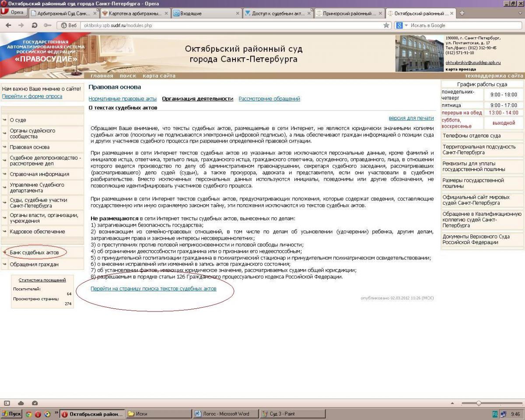Screen dimensions: 525x420
Task: Open the 'версия для печати' link
Action: click(411, 118)
